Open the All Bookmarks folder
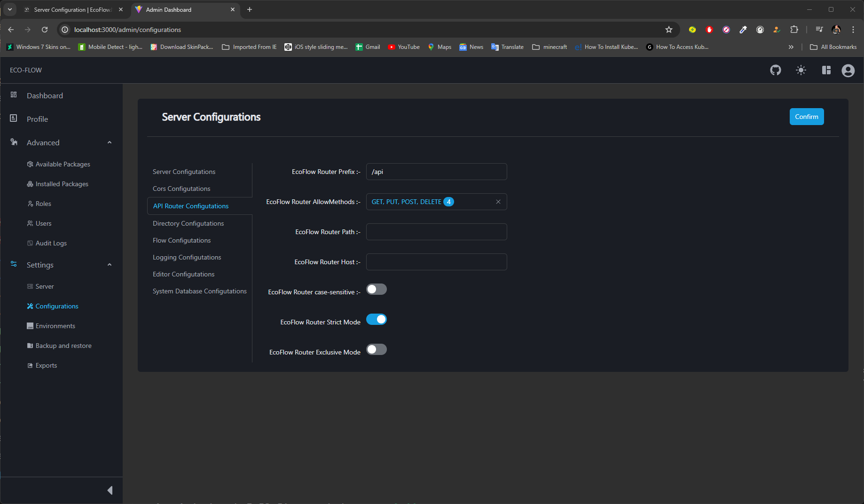Screen dimensions: 864x504 pyautogui.click(x=833, y=47)
